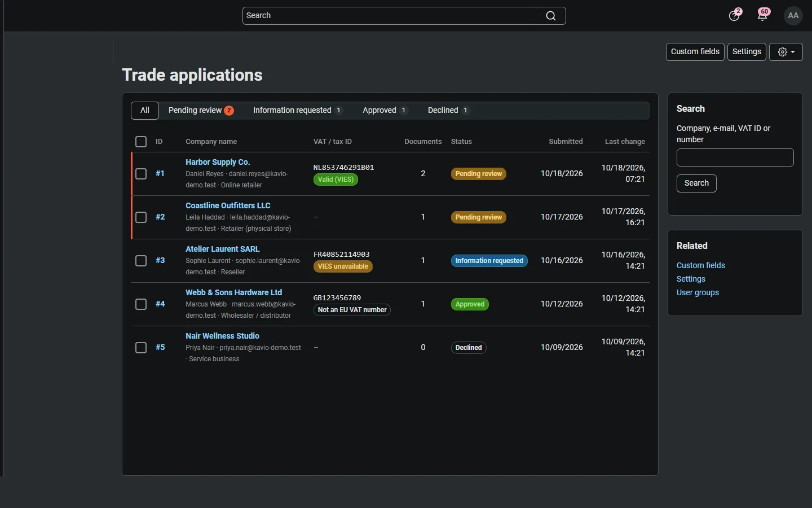This screenshot has width=812, height=508.
Task: Toggle the select-all checkbox in table header
Action: click(141, 142)
